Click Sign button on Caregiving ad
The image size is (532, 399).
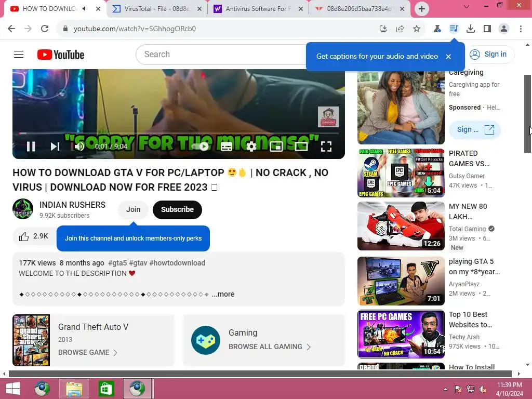(x=475, y=129)
